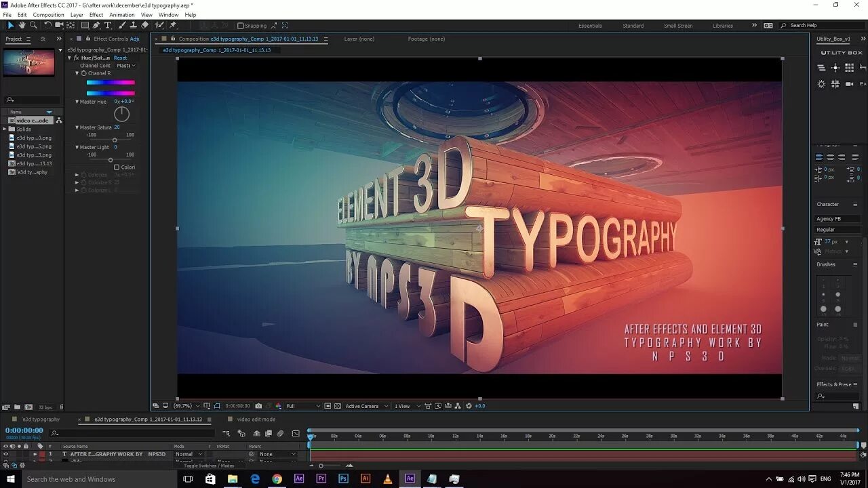Switch to the Small Screen workspace
Viewport: 868px width, 488px height.
pos(678,26)
